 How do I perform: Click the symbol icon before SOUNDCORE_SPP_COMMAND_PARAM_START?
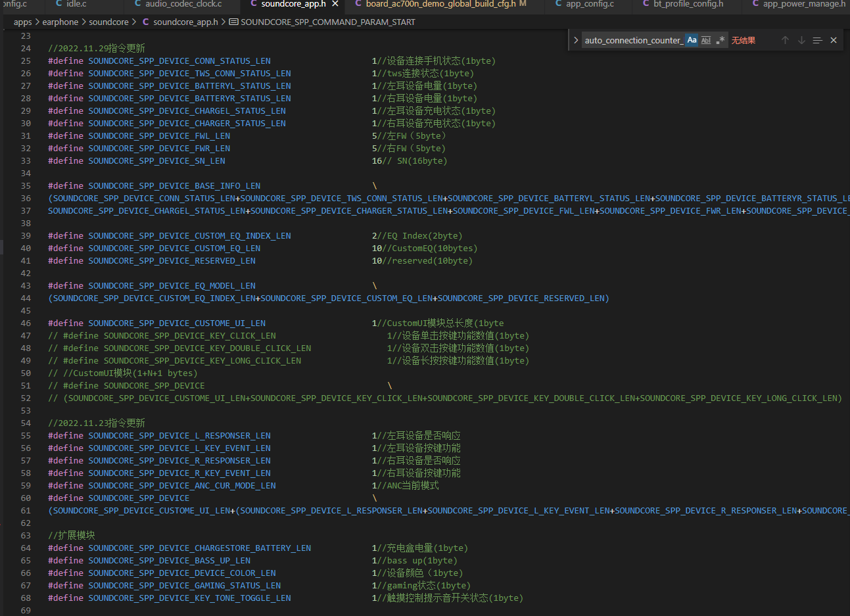[x=233, y=22]
